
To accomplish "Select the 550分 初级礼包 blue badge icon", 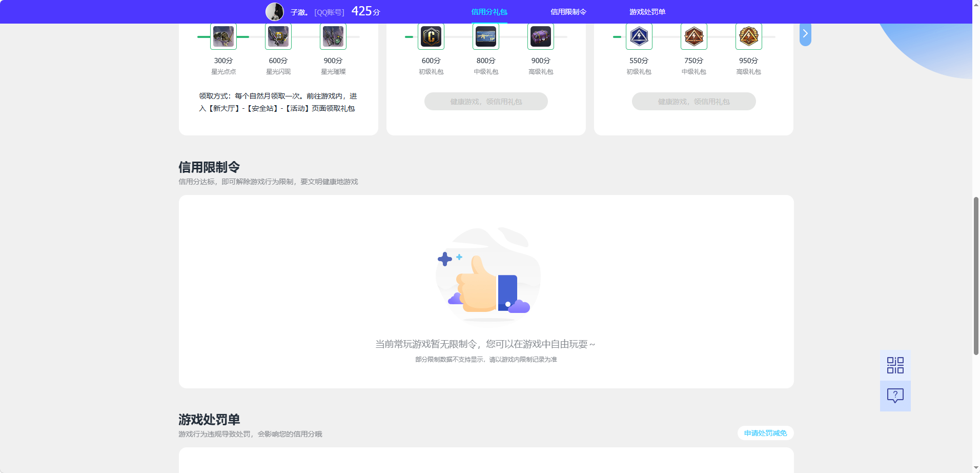I will tap(639, 36).
